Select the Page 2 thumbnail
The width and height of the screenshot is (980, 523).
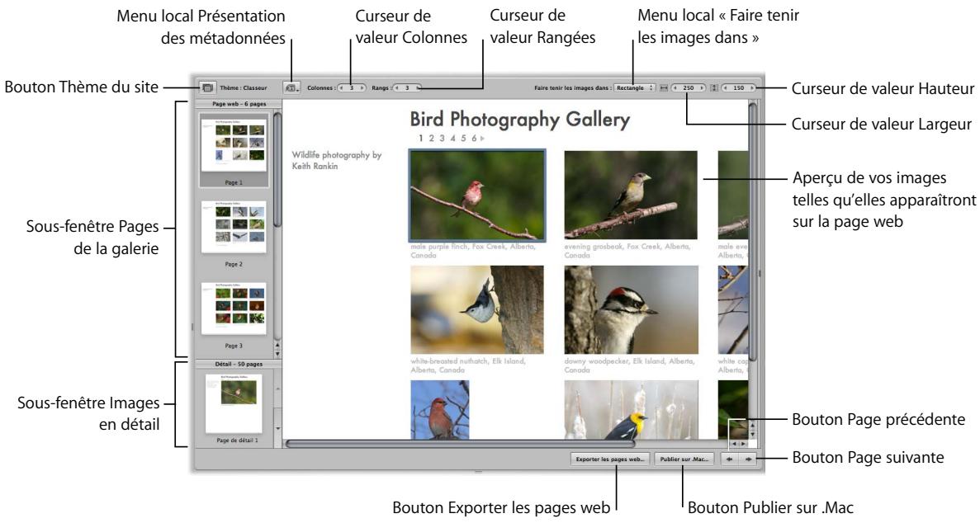pyautogui.click(x=234, y=227)
